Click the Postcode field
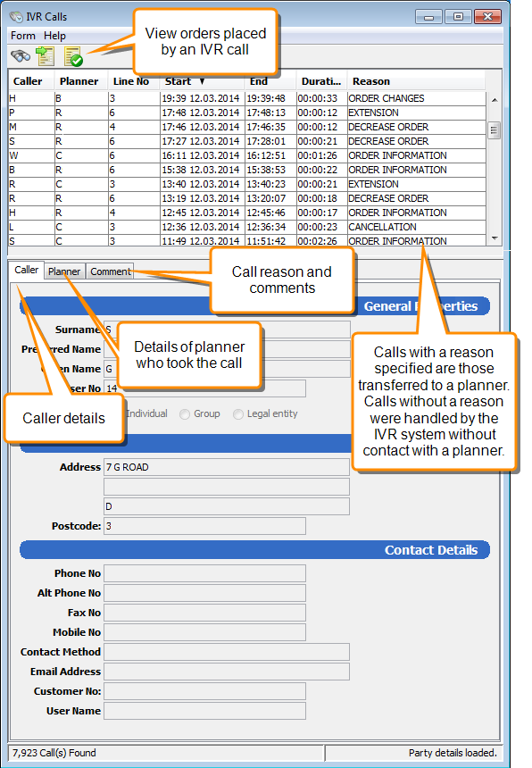Viewport: 532px width, 768px height. click(204, 526)
